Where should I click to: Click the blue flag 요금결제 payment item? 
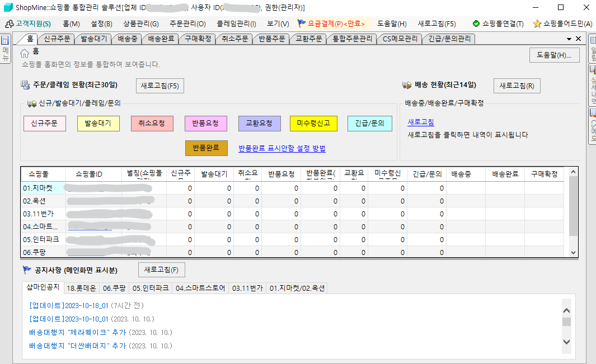pos(302,24)
